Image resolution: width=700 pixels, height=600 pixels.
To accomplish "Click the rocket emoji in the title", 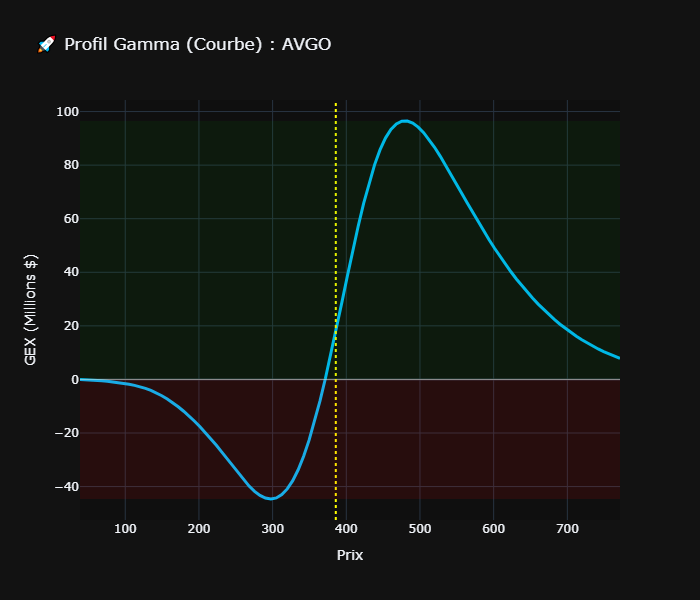I will 46,44.
